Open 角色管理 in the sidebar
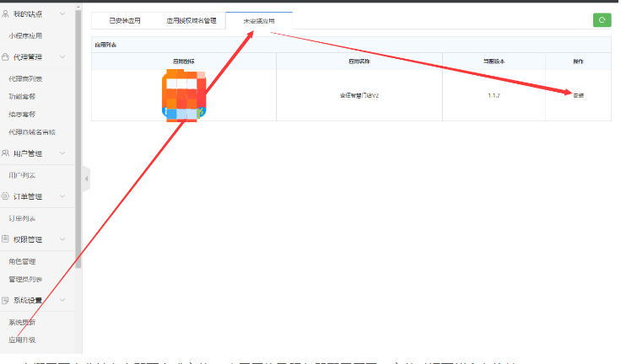 22,261
